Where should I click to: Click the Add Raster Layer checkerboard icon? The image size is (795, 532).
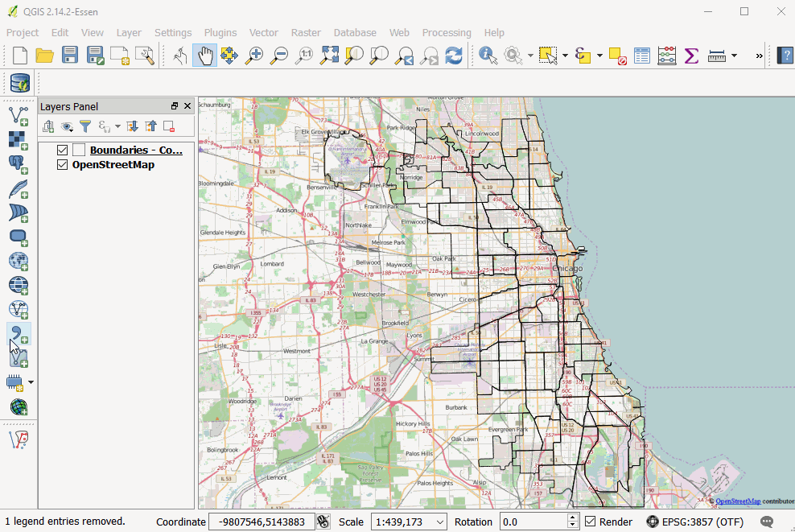[19, 141]
